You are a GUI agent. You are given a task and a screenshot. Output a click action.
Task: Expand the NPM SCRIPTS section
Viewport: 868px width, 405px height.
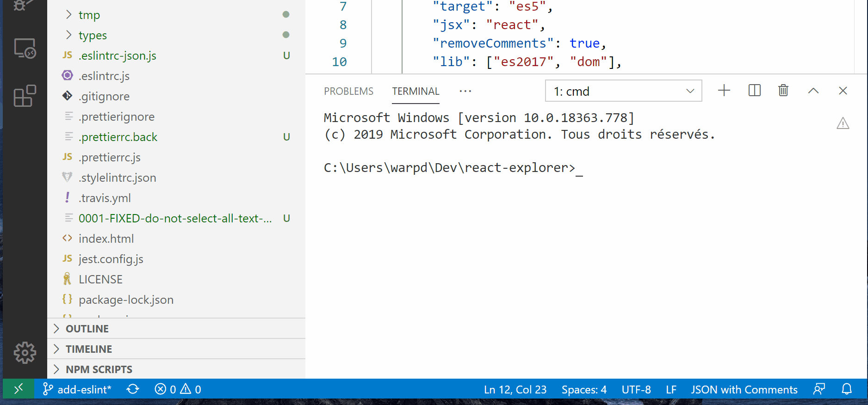[56, 369]
